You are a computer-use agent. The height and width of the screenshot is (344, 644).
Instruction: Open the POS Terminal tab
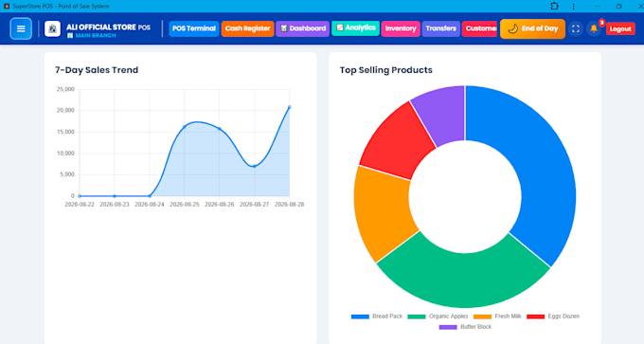(x=194, y=28)
